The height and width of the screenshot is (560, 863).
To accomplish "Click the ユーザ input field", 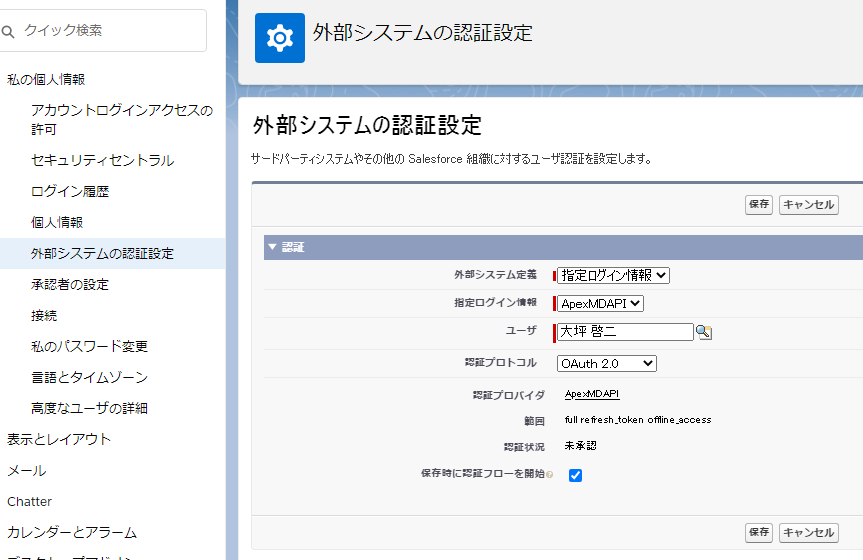I will tap(625, 331).
